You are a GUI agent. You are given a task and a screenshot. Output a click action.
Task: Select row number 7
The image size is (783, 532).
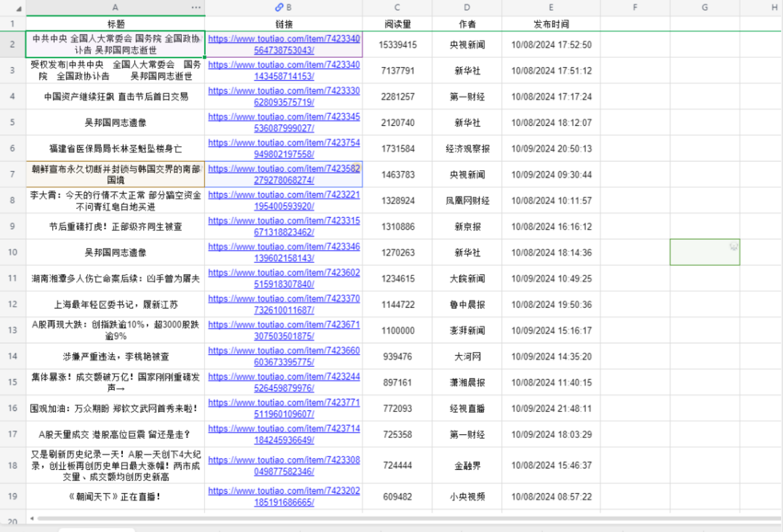pos(12,174)
